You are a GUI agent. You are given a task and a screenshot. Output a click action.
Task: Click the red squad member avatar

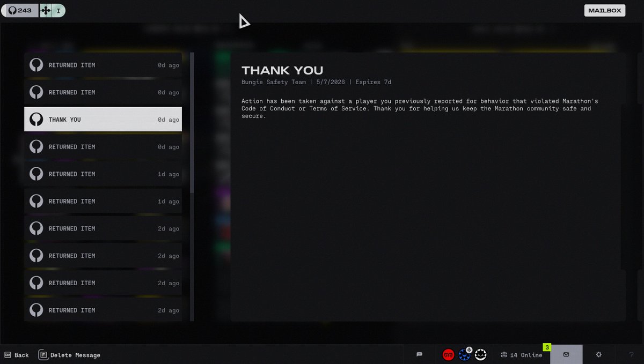click(x=448, y=354)
